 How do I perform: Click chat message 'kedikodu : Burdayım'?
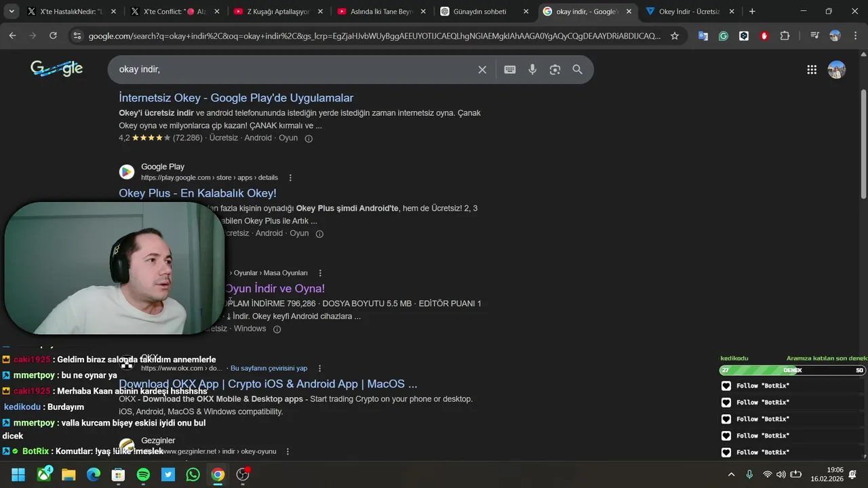tap(44, 407)
